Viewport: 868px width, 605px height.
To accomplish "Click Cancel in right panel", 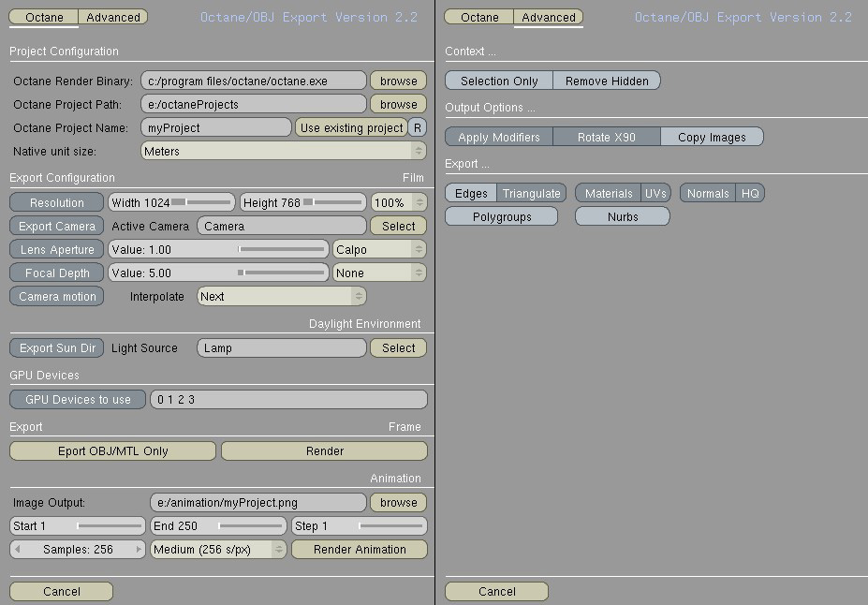I will tap(496, 591).
